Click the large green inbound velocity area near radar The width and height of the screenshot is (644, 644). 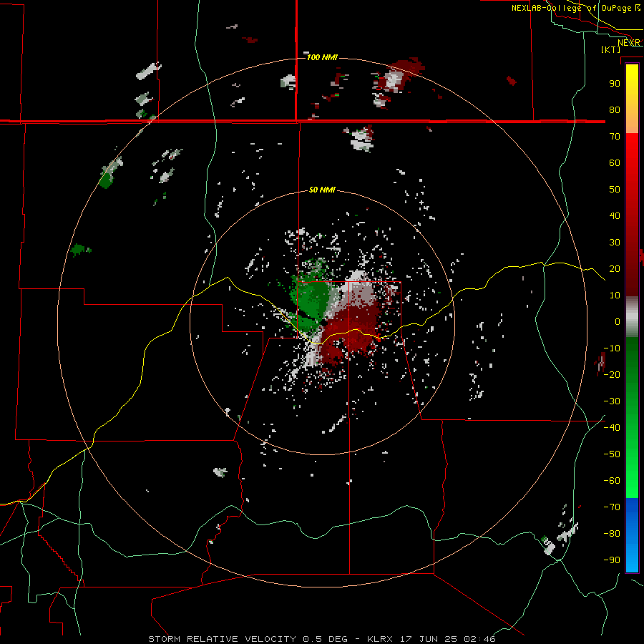[x=312, y=298]
